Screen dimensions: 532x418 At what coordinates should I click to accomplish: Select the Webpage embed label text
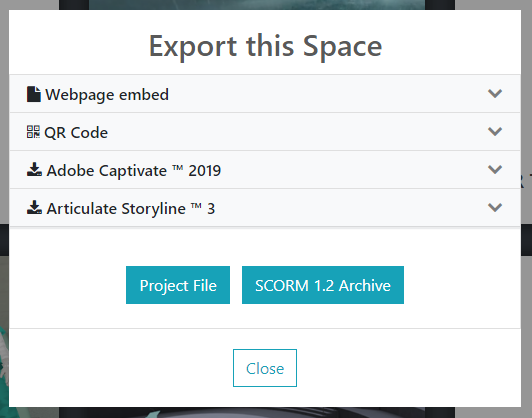pyautogui.click(x=107, y=95)
